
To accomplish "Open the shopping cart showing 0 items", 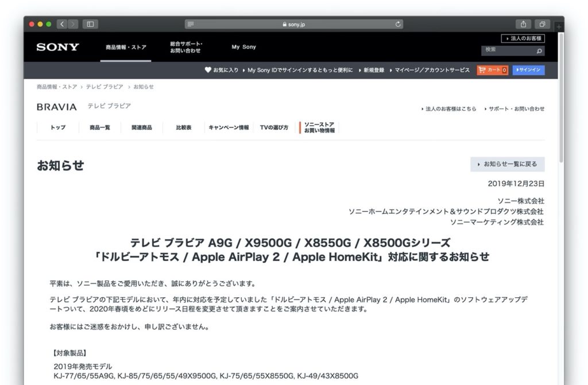I will pos(492,69).
